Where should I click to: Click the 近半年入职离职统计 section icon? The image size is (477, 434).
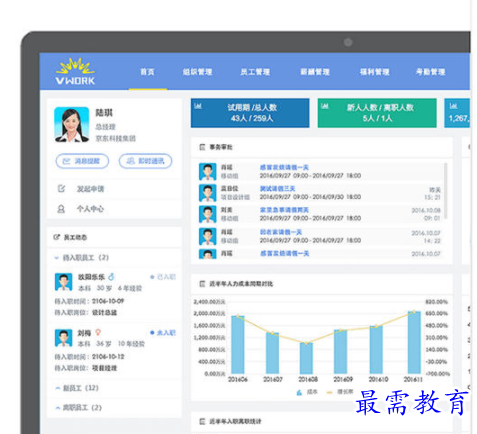coord(202,422)
